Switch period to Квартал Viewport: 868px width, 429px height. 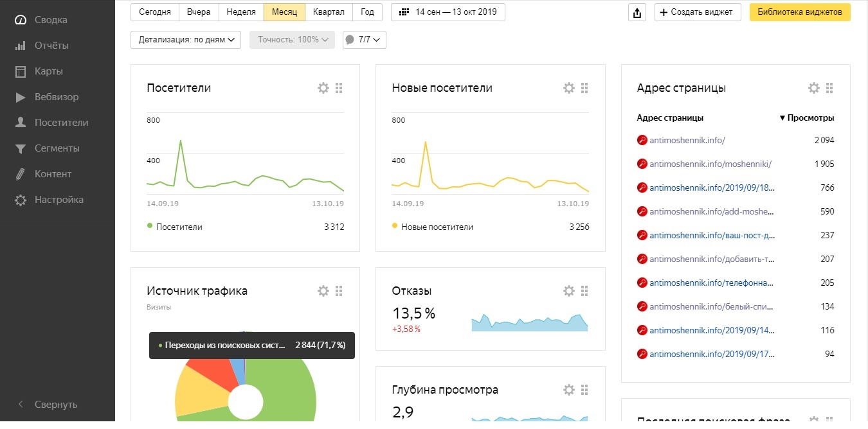tap(329, 12)
